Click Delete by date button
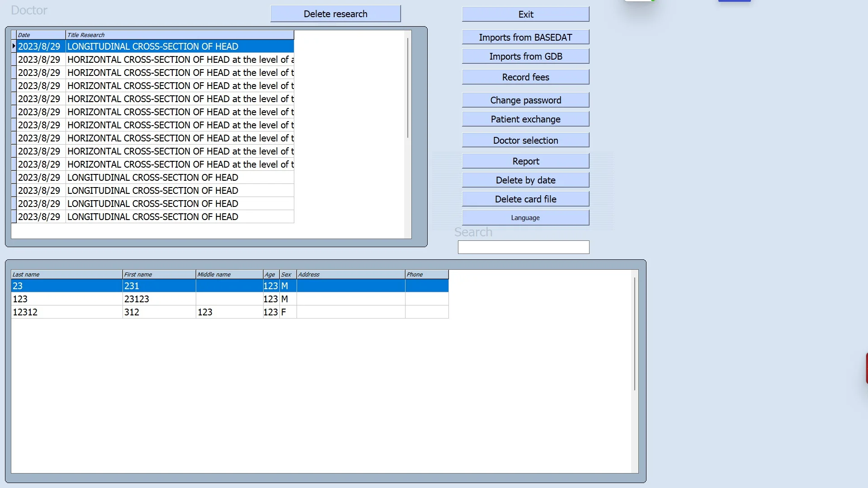Screen dimensions: 868x488 pyautogui.click(x=525, y=180)
